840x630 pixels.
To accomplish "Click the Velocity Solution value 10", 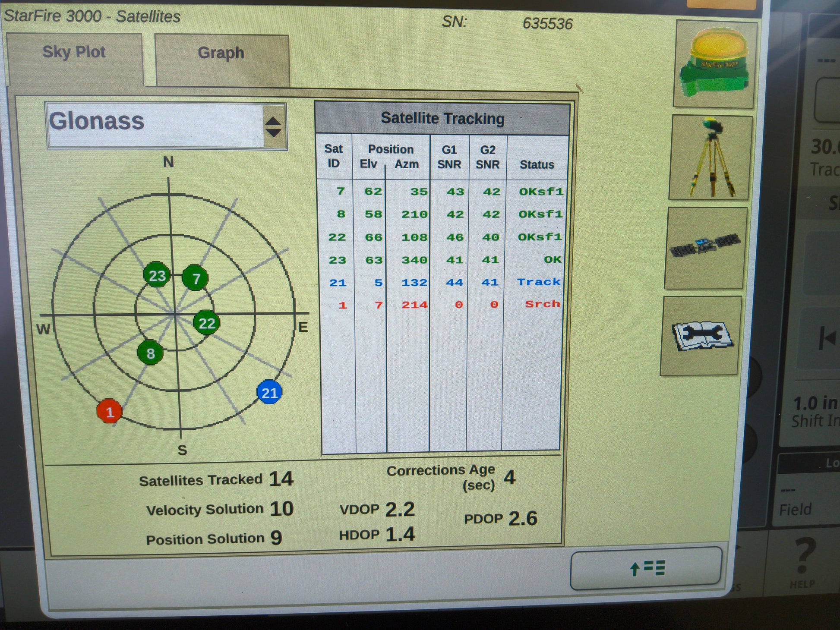I will pyautogui.click(x=281, y=508).
